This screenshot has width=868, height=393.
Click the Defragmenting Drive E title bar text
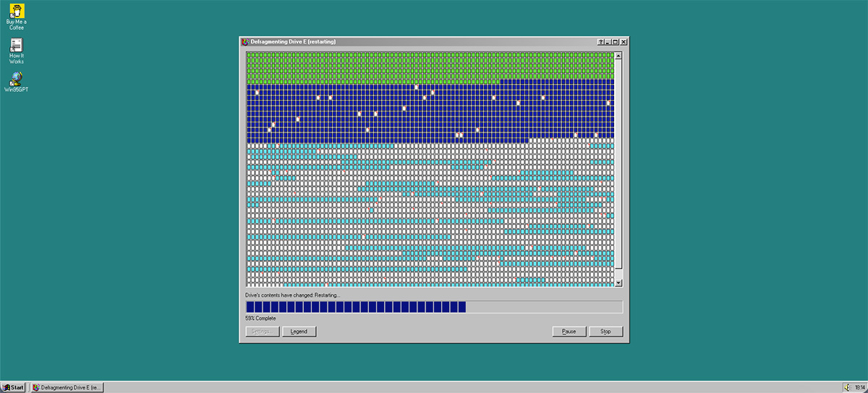point(293,42)
